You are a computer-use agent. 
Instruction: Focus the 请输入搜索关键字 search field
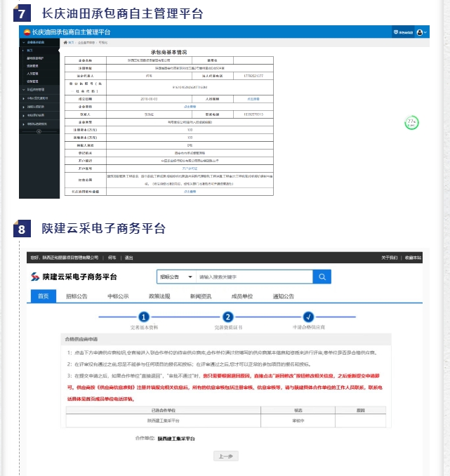(254, 277)
